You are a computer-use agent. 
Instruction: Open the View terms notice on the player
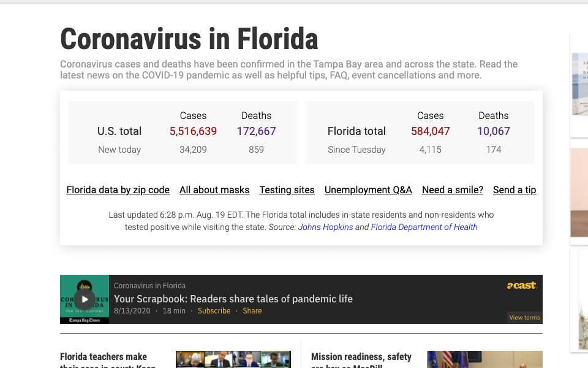click(x=524, y=317)
